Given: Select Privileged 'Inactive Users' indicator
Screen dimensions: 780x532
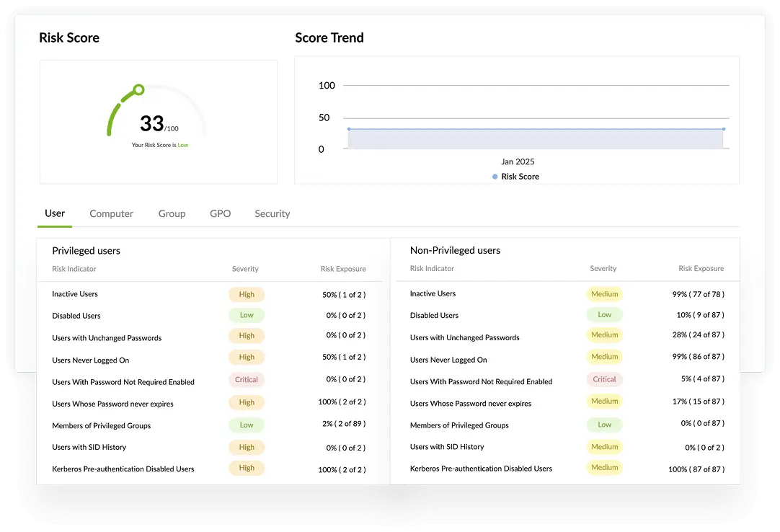Looking at the screenshot, I should click(x=75, y=294).
